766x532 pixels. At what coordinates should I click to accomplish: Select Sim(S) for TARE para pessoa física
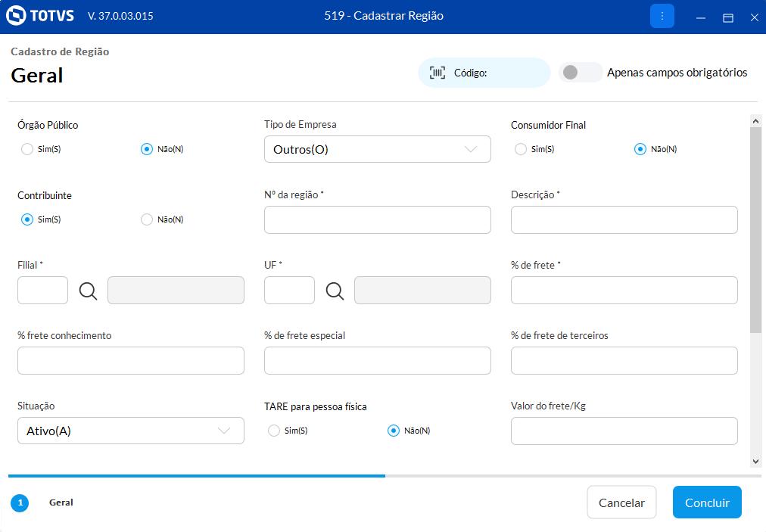coord(274,431)
